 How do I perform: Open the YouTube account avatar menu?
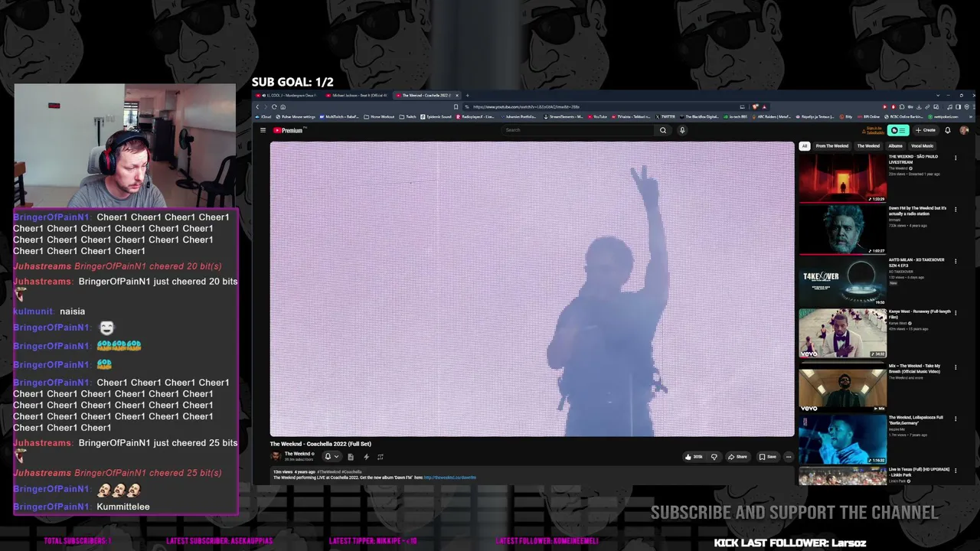tap(964, 130)
